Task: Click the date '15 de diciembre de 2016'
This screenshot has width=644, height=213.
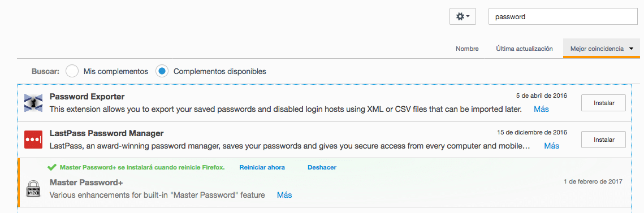Action: click(x=532, y=132)
